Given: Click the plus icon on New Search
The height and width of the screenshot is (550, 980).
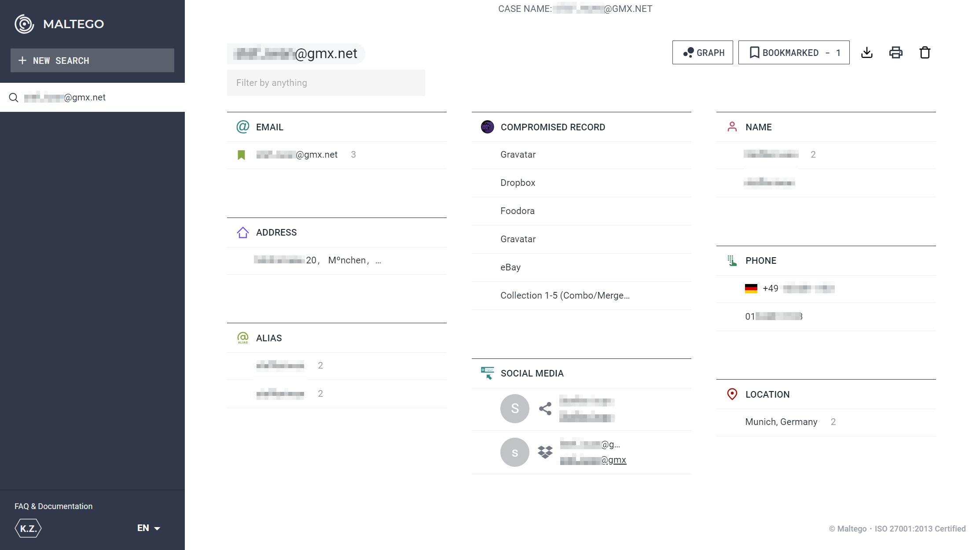Looking at the screenshot, I should click(22, 60).
